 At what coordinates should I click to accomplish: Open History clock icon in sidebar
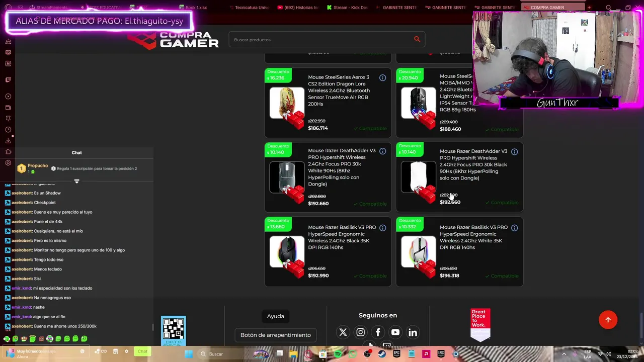[8, 130]
